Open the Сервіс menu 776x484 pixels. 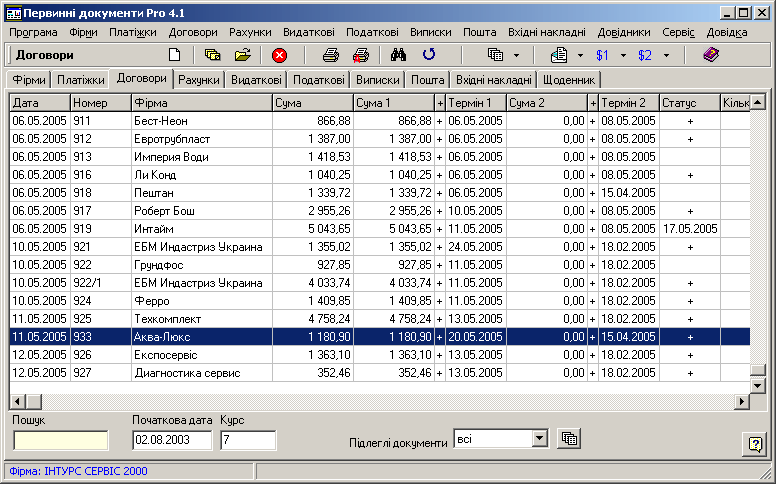679,32
